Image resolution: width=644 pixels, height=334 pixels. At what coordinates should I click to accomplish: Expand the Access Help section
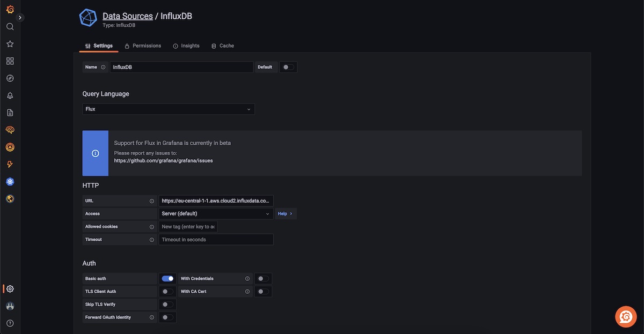(x=286, y=213)
